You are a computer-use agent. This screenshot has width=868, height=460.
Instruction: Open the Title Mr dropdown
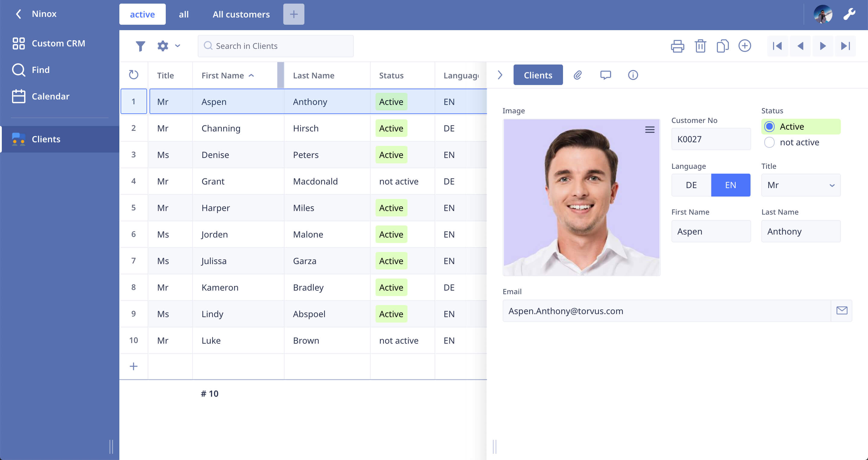pos(800,185)
